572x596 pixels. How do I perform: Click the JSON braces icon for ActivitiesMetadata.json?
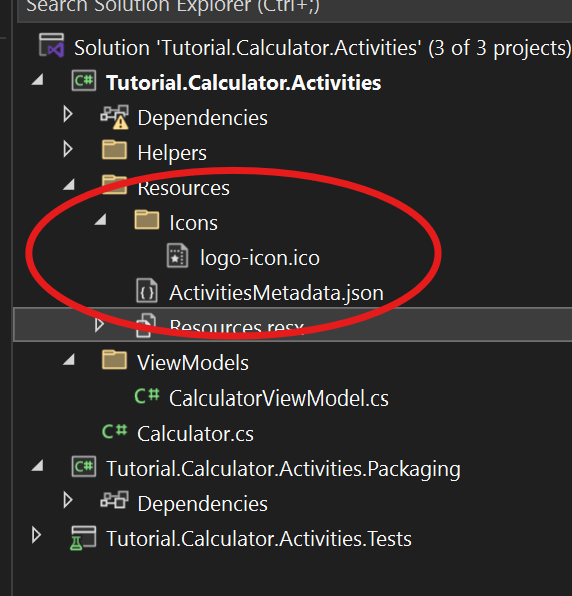click(147, 291)
